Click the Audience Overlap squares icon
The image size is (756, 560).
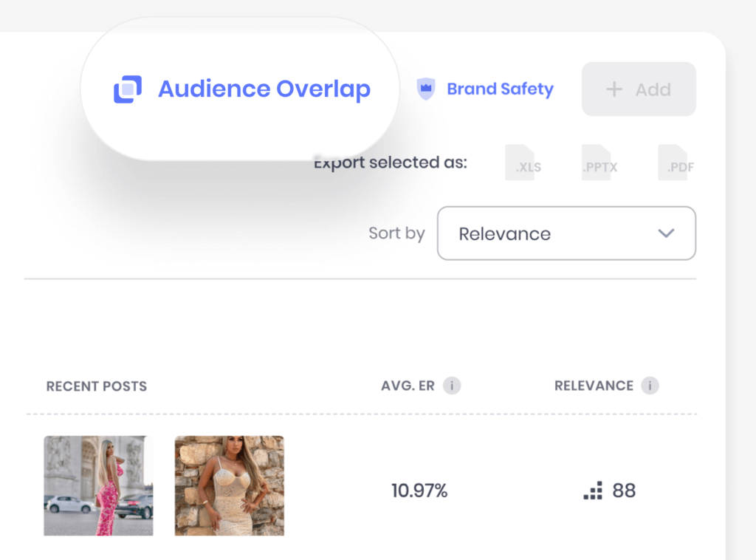pos(128,89)
